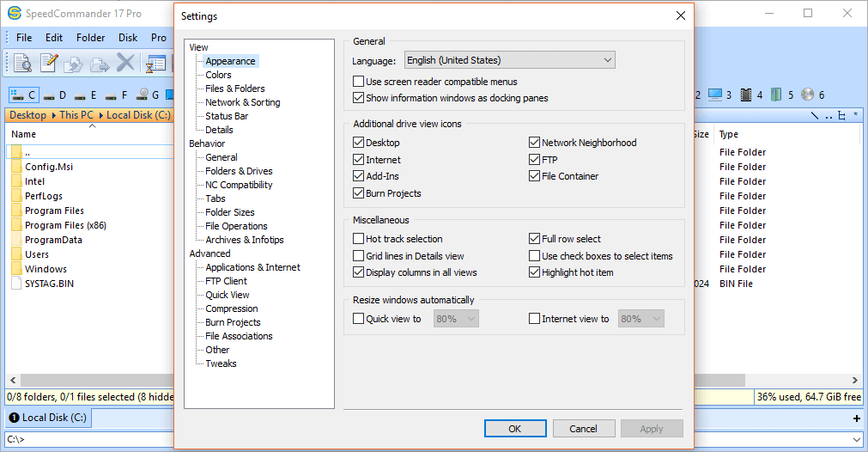Viewport: 868px width, 452px height.
Task: Open FTP Client settings page
Action: [x=226, y=281]
